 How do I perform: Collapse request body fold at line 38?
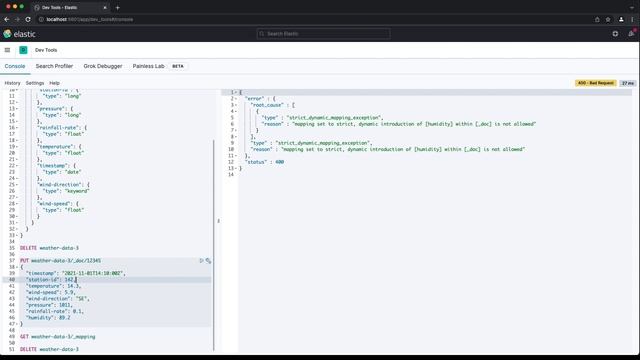[17, 267]
